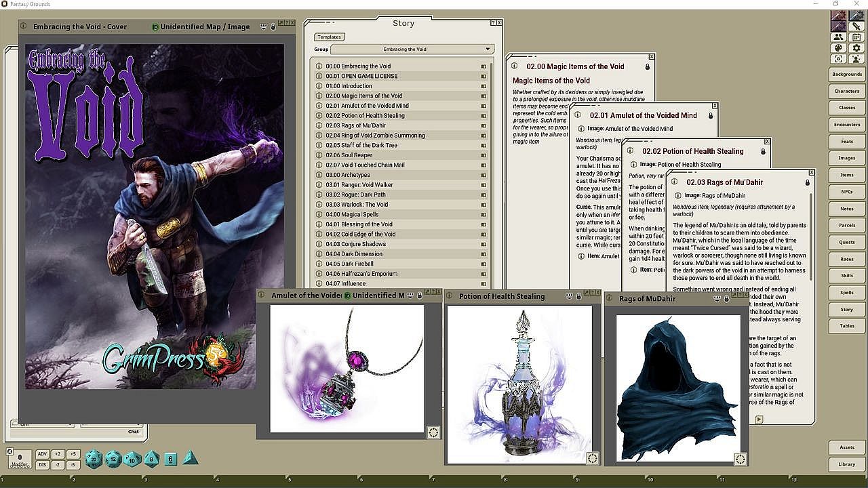868x488 pixels.
Task: Expand share icon for 03.00 Archetypes row
Action: point(484,175)
